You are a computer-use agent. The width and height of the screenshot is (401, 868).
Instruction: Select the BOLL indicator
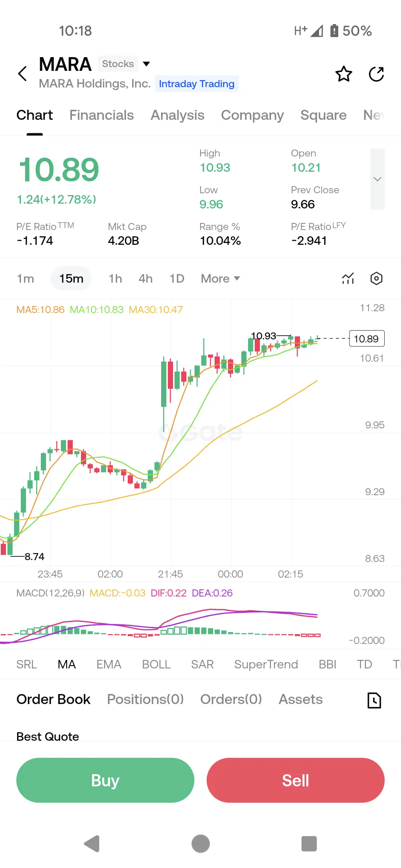(x=156, y=664)
